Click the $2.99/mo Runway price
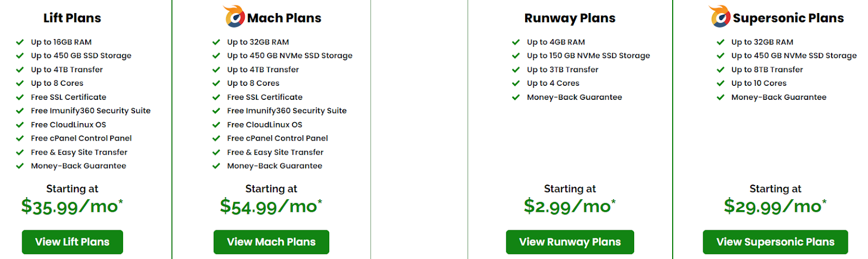 tap(570, 206)
